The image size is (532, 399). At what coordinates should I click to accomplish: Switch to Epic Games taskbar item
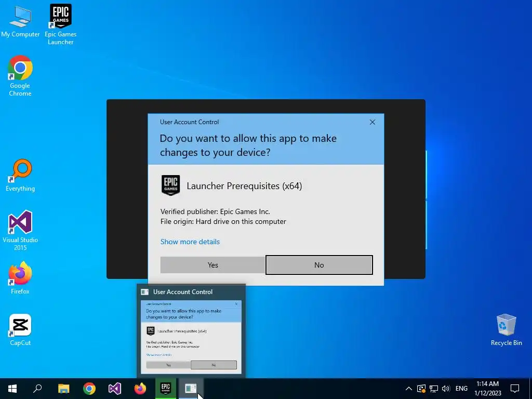[166, 389]
